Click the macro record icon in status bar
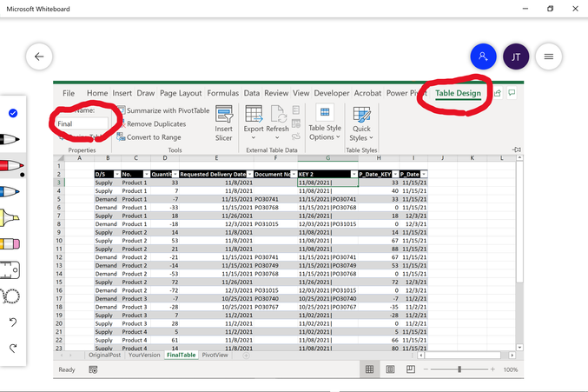 (93, 370)
